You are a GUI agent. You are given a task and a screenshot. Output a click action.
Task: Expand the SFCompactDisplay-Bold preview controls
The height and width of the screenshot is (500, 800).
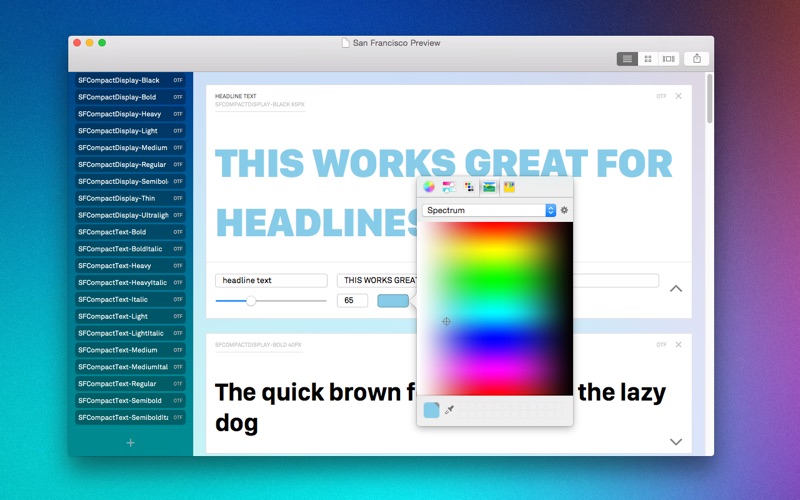676,442
